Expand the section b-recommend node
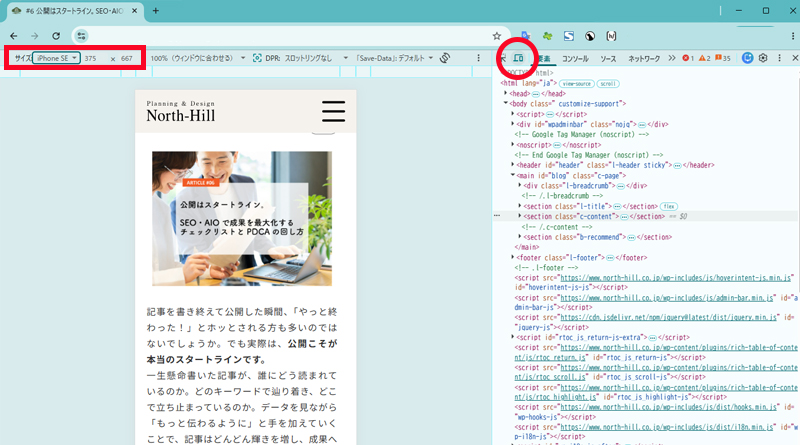This screenshot has width=800, height=445. 520,237
